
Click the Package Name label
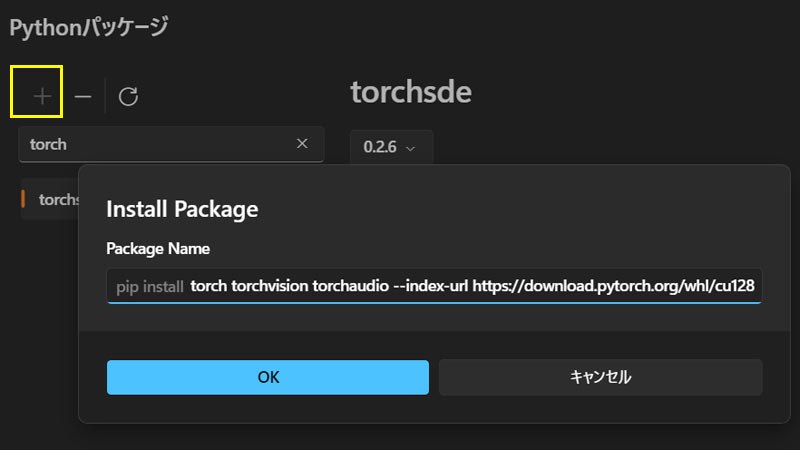pyautogui.click(x=157, y=249)
